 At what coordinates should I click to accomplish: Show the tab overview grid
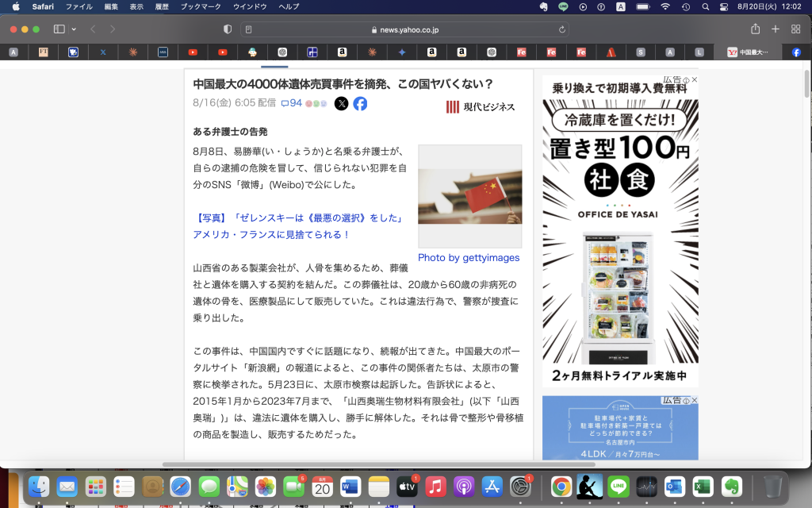(796, 29)
